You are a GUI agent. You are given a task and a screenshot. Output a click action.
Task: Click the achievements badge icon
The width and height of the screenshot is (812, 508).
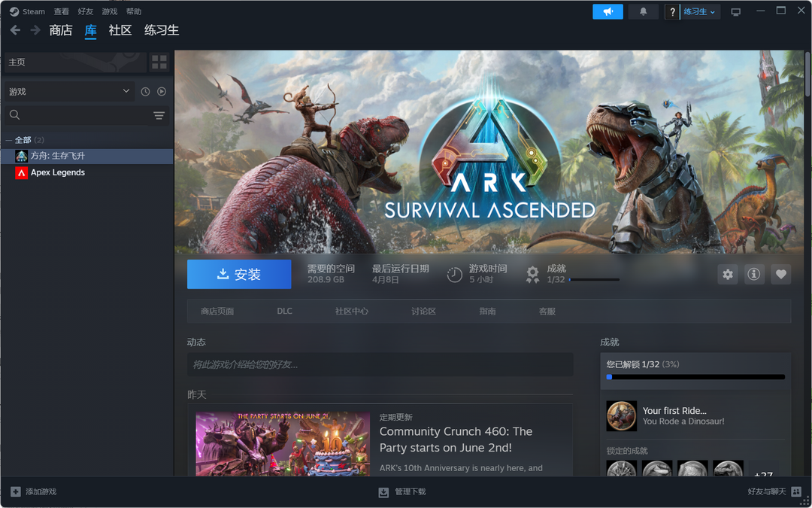[x=532, y=274]
